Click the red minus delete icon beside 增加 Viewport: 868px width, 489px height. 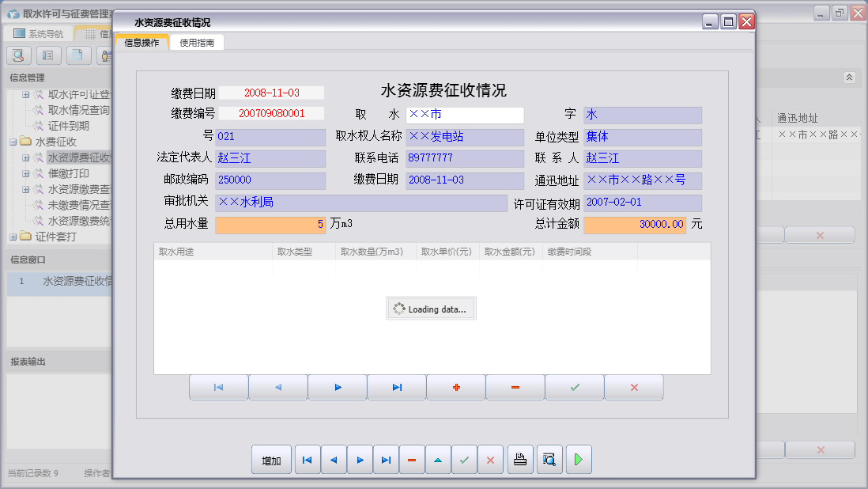coord(412,460)
